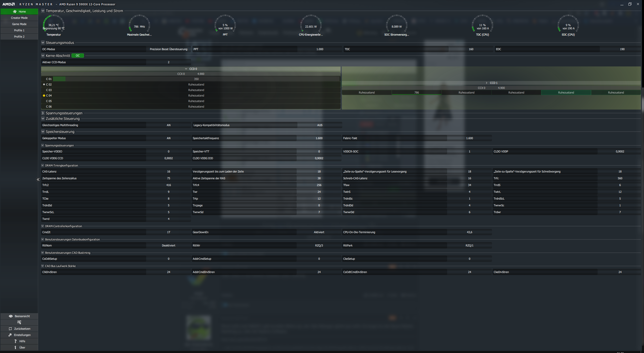This screenshot has width=644, height=353.
Task: Click the Zurücksetzen reset icon
Action: click(x=10, y=329)
